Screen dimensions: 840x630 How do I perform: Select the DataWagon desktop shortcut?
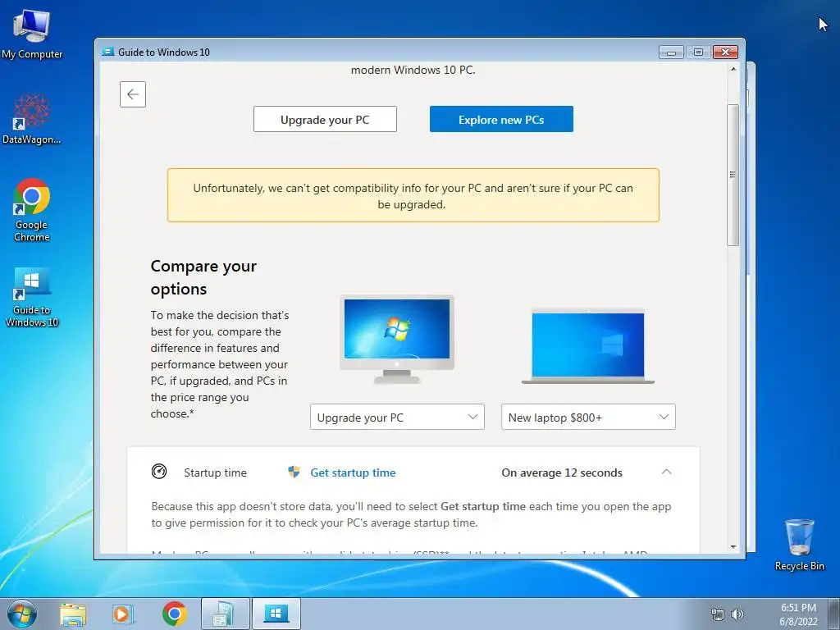32,119
